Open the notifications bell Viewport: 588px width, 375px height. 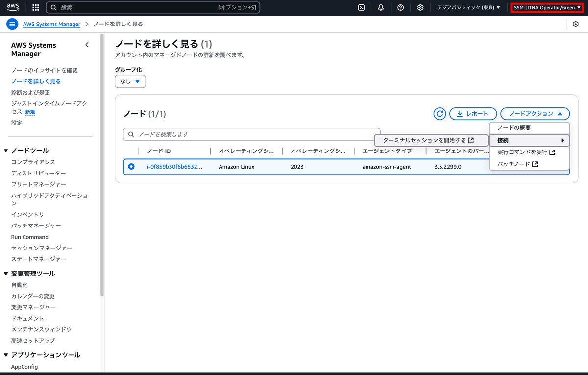pyautogui.click(x=381, y=7)
